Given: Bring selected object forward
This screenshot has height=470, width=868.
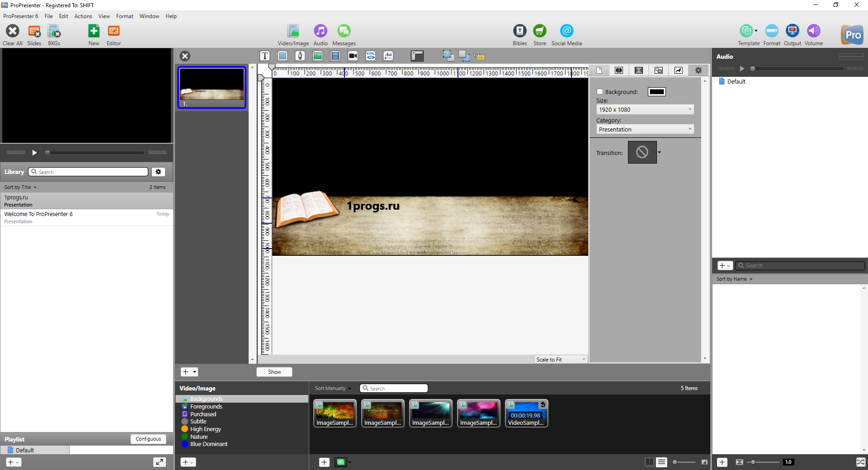Looking at the screenshot, I should coord(448,56).
